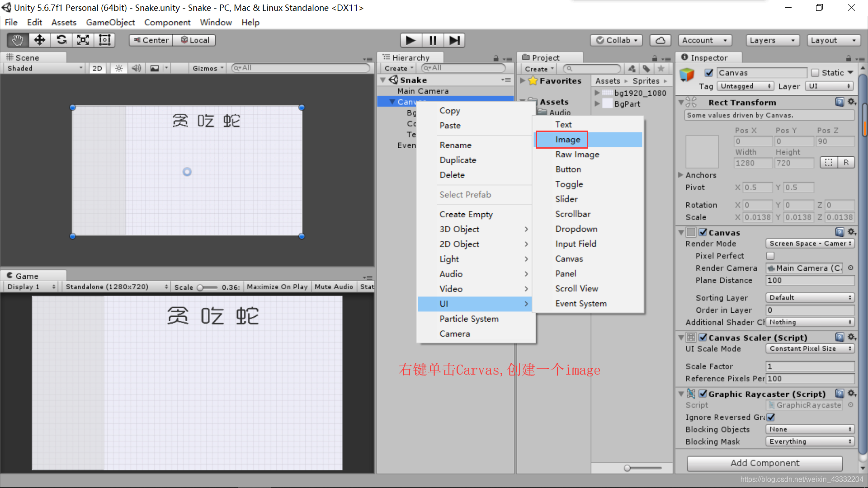Open the Window menu
The image size is (868, 488).
point(216,23)
